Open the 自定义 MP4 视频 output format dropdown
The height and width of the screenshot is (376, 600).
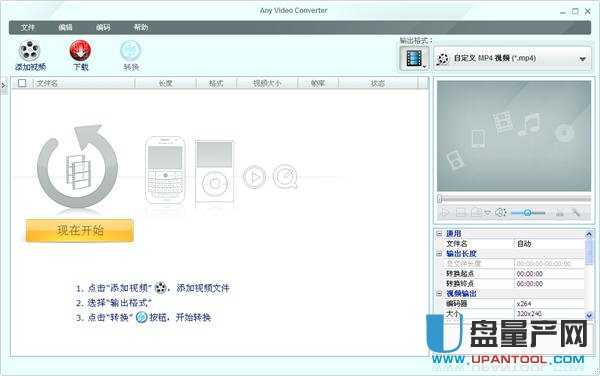point(512,59)
